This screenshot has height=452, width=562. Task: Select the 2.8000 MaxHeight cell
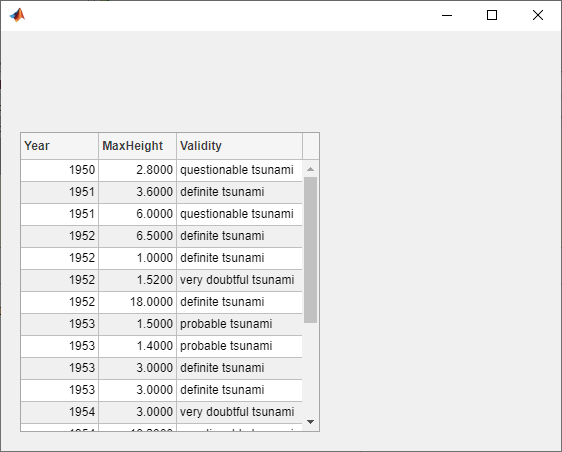tap(138, 170)
